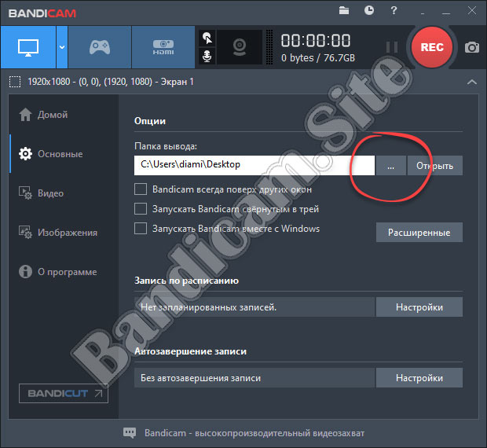487x448 pixels.
Task: Enable start Bandicam with Windows checkbox
Action: 141,229
